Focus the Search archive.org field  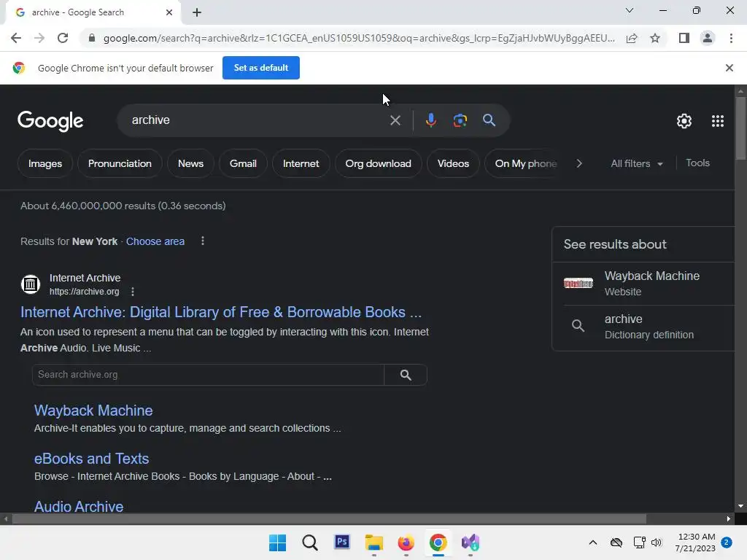coord(208,375)
